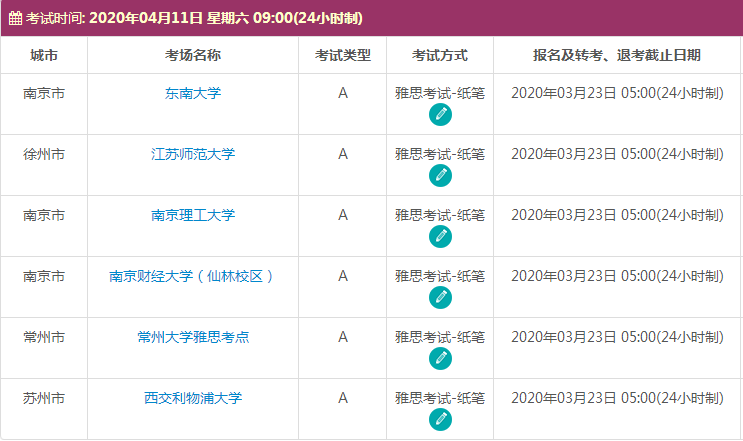743x441 pixels.
Task: Click 雅思考试-纸笔 in the 西交利物浦大学 row
Action: [x=440, y=398]
